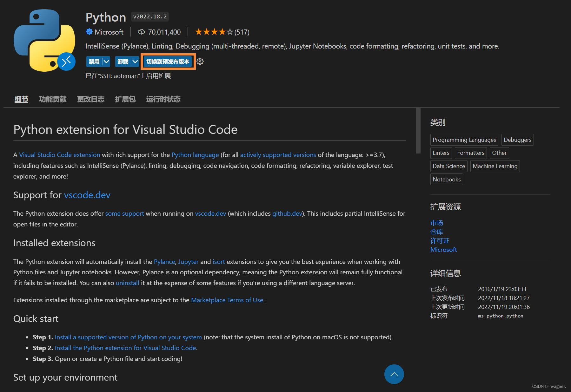
Task: Switch to the 运行时状态 tab
Action: [163, 99]
